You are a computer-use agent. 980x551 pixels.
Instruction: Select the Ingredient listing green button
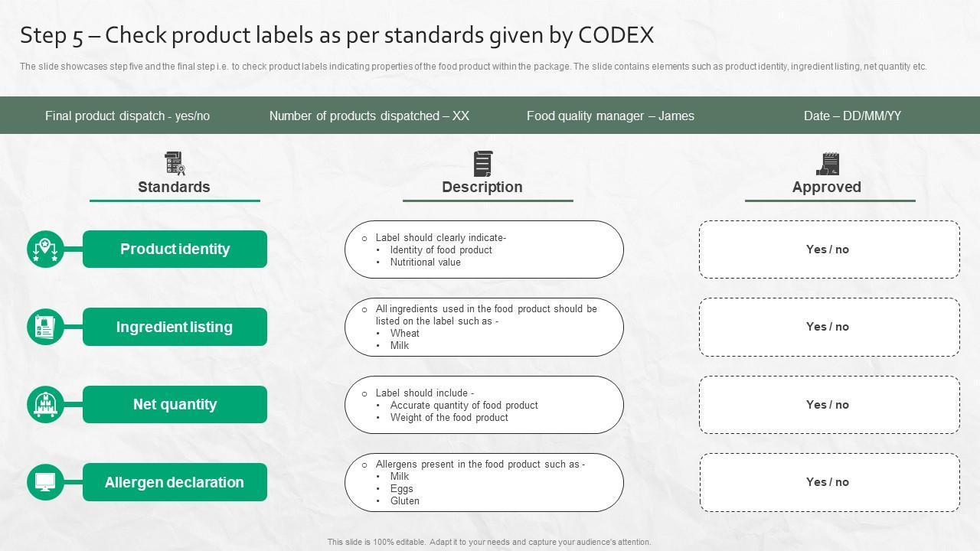175,327
